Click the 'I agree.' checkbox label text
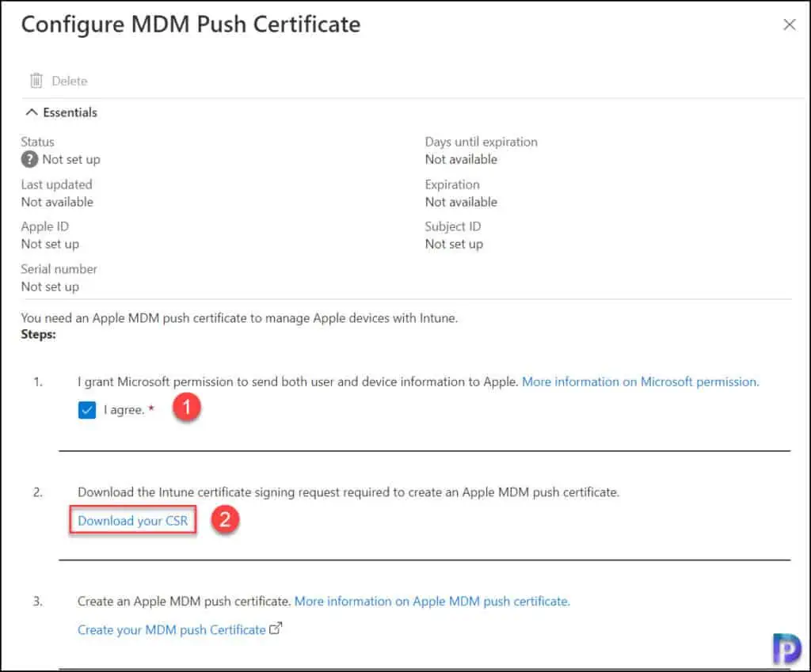 (124, 410)
